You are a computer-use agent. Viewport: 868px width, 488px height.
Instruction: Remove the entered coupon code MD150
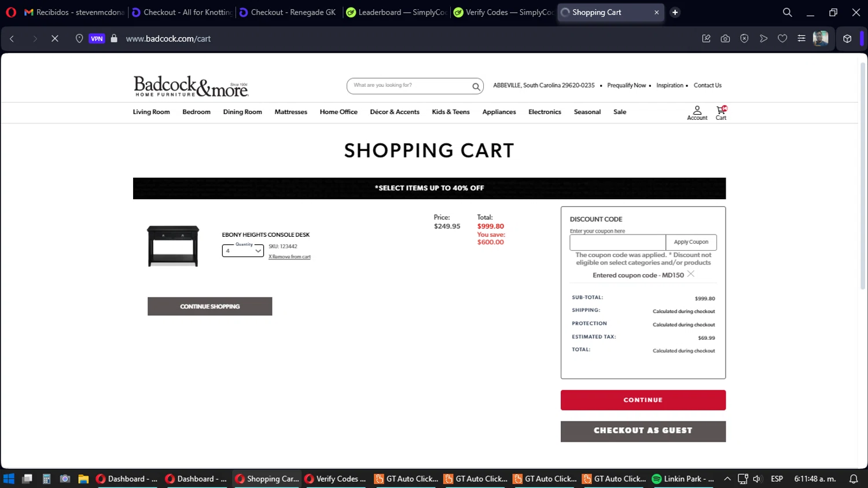[690, 274]
